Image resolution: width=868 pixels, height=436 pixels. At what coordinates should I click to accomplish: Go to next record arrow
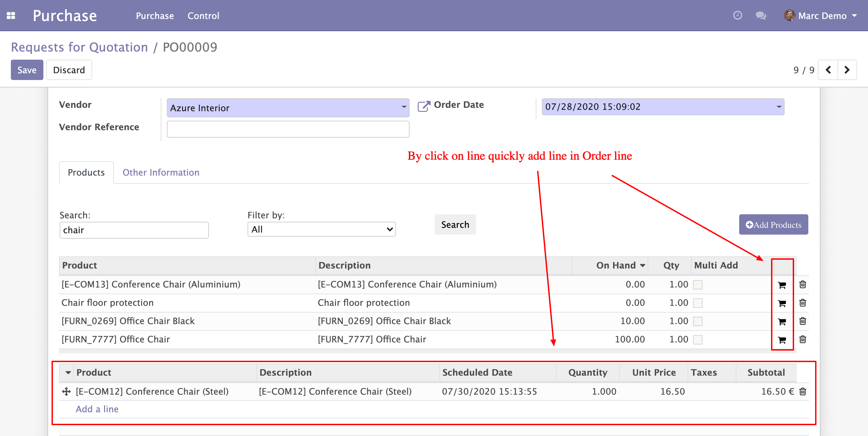click(x=847, y=70)
